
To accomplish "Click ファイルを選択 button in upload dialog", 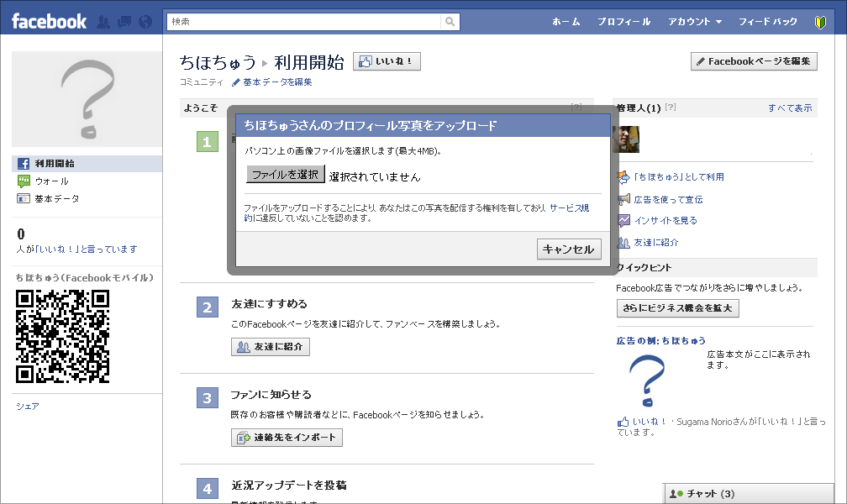I will pos(285,174).
